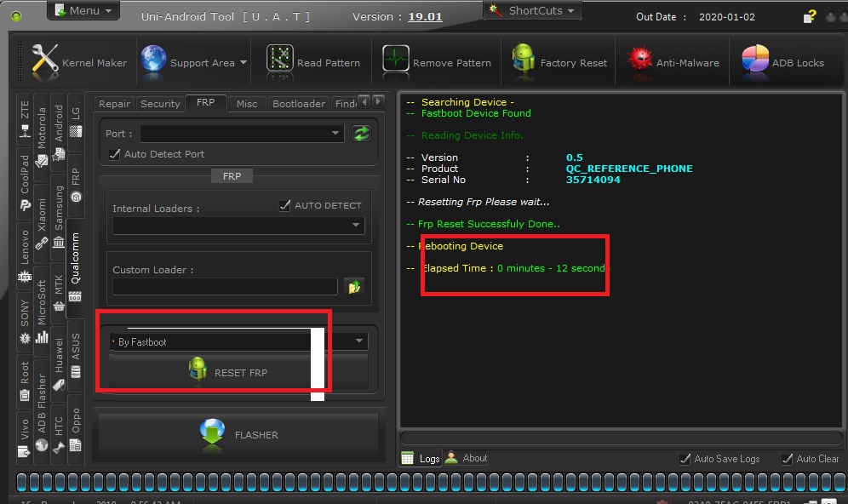
Task: Open the Lenovo brand tab
Action: click(x=25, y=255)
